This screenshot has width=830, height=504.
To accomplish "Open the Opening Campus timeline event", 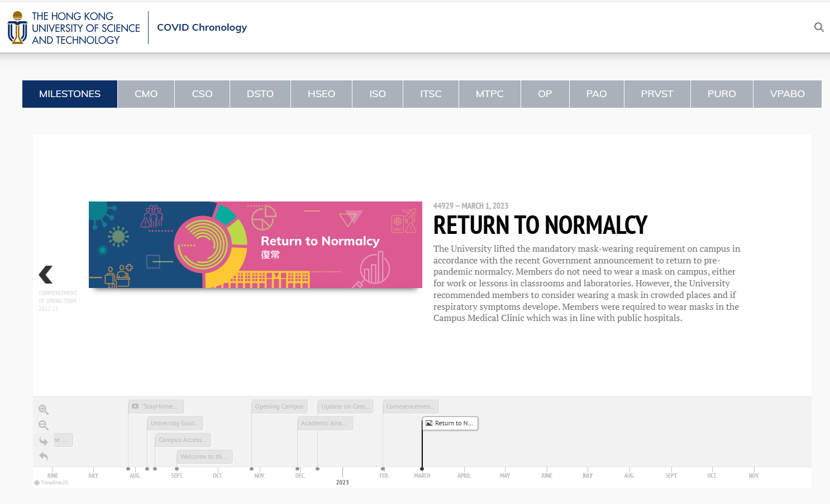I will [279, 406].
